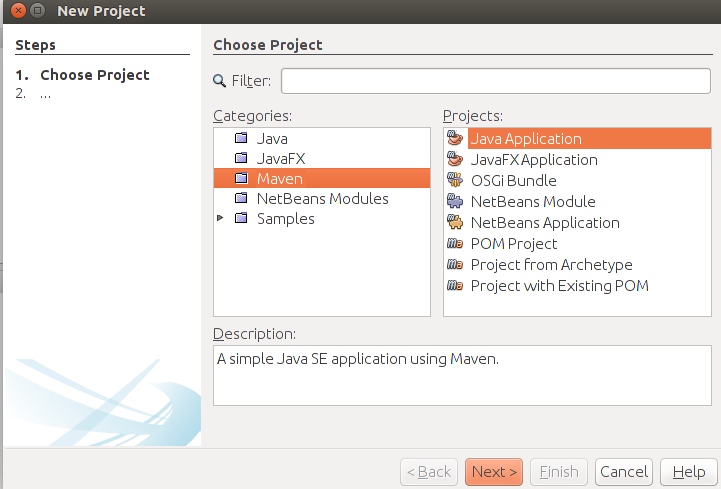721x489 pixels.
Task: Click the JavaFX Application project icon
Action: point(455,160)
